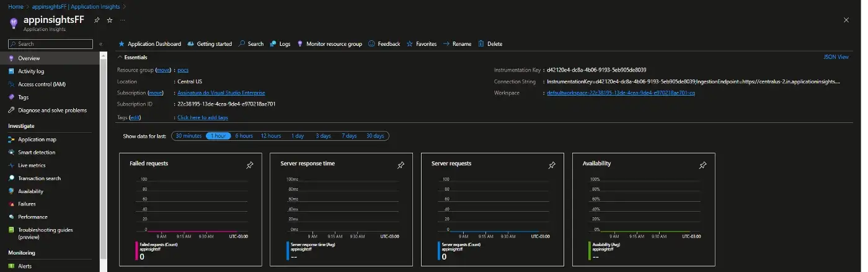The width and height of the screenshot is (868, 272).
Task: Collapse the Essentials section
Action: click(x=133, y=57)
